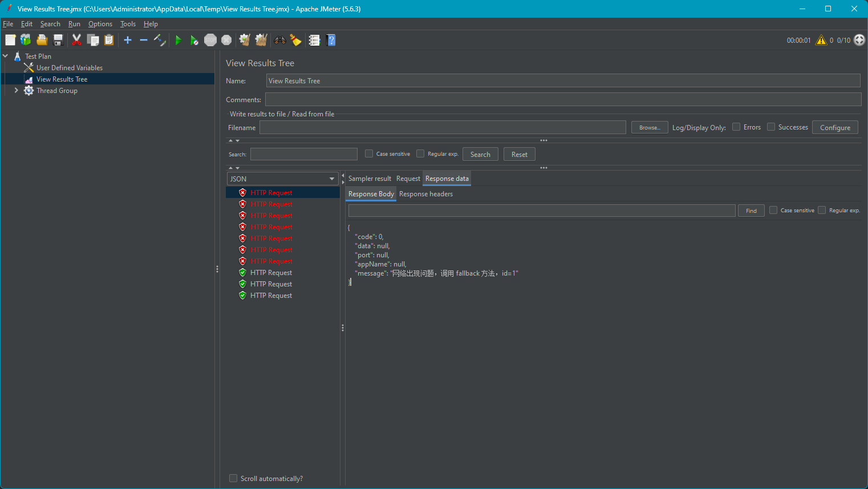
Task: Click into the Name input field
Action: pos(563,80)
